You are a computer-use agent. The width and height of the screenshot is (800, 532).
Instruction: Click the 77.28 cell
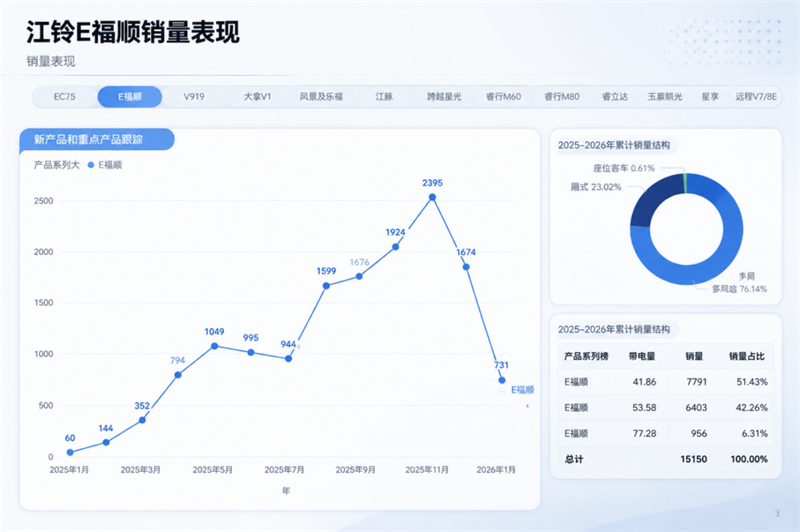coord(644,434)
